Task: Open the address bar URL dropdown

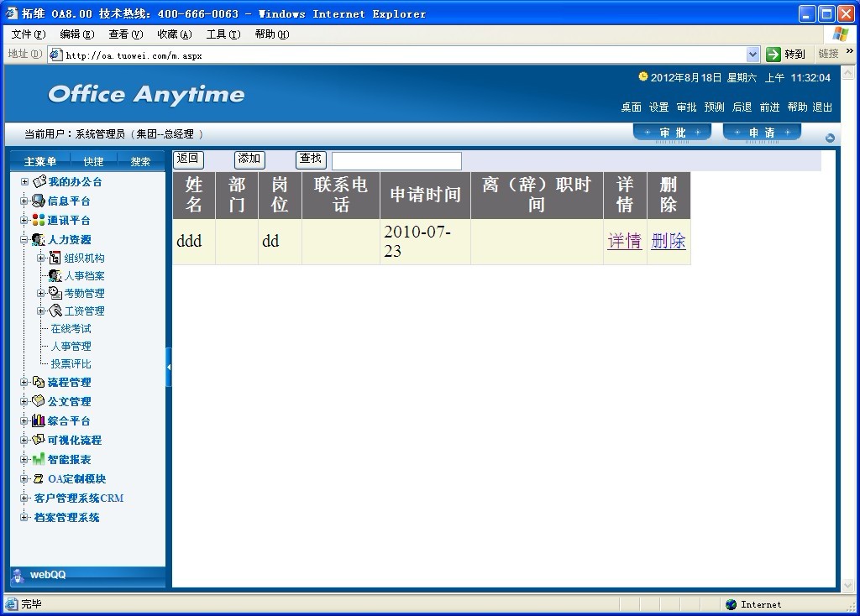Action: pyautogui.click(x=752, y=55)
